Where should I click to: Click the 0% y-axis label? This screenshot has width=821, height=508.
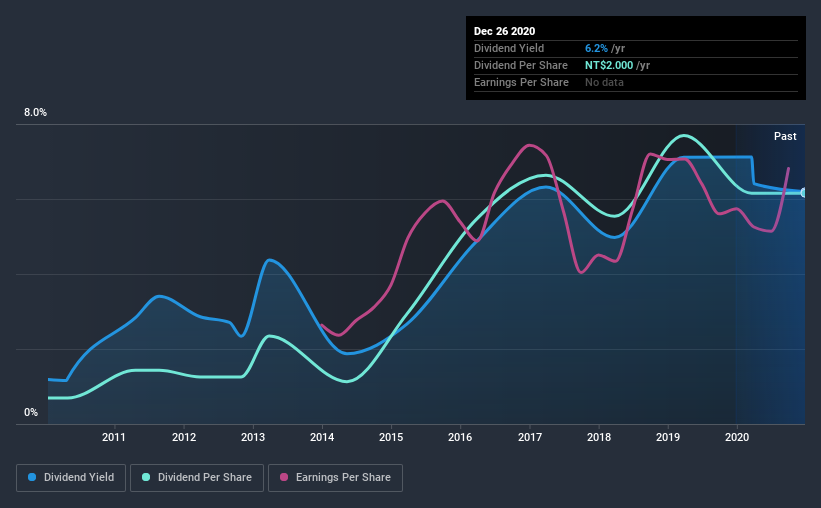[x=31, y=413]
